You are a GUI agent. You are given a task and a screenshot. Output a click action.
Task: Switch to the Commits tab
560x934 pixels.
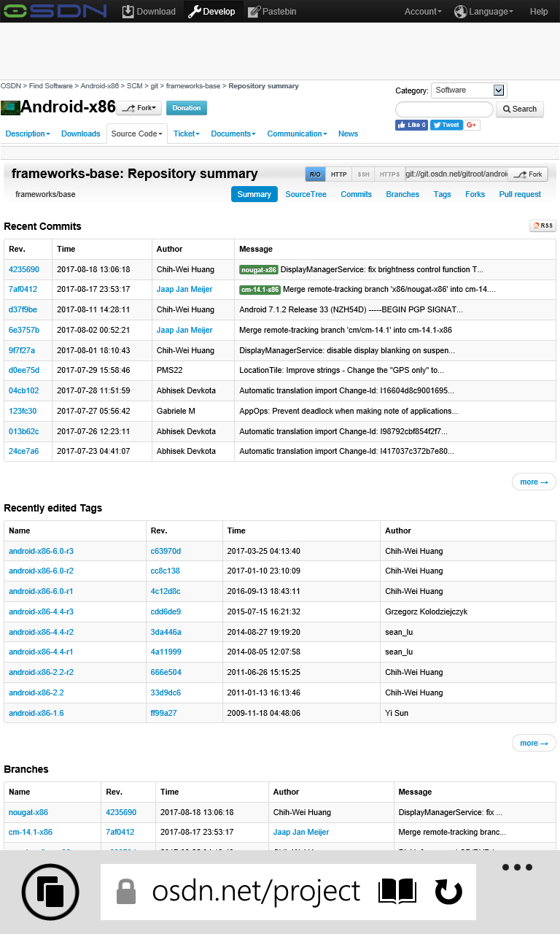pos(357,194)
